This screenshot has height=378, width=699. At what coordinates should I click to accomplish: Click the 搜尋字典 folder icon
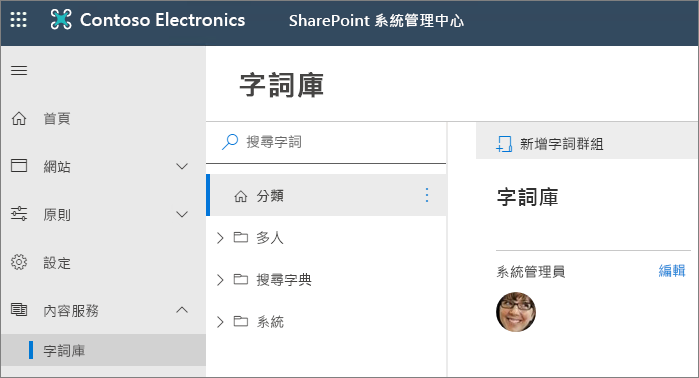click(x=241, y=279)
